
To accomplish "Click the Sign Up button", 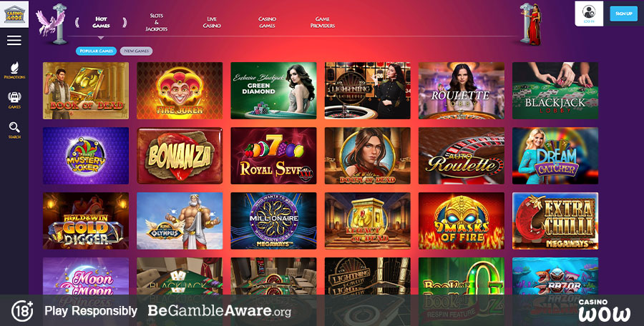I will (623, 14).
